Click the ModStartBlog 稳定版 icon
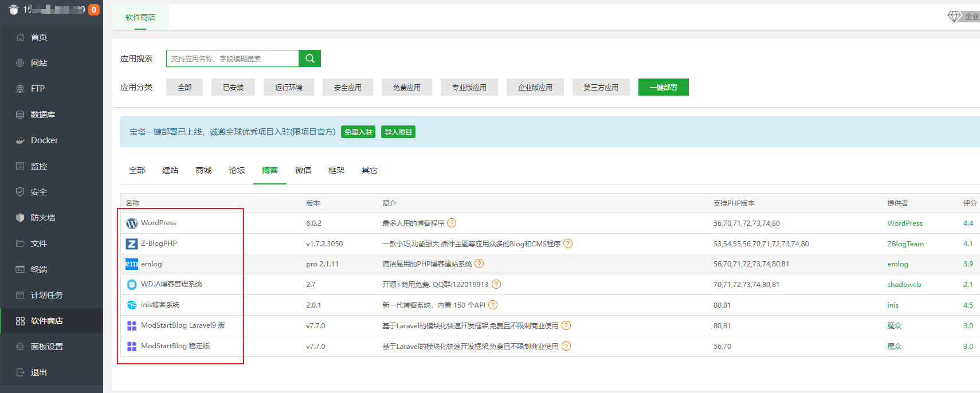Screen dimensions: 980x393 132,347
